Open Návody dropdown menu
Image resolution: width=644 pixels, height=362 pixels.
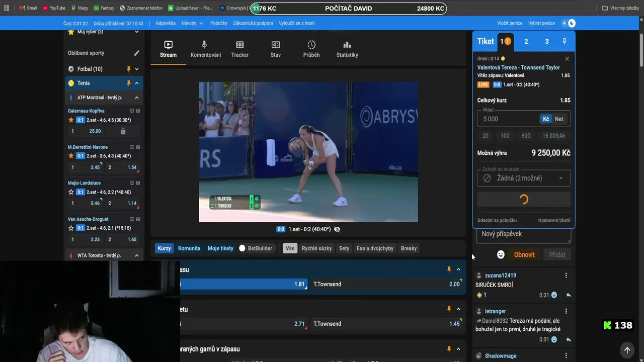192,23
